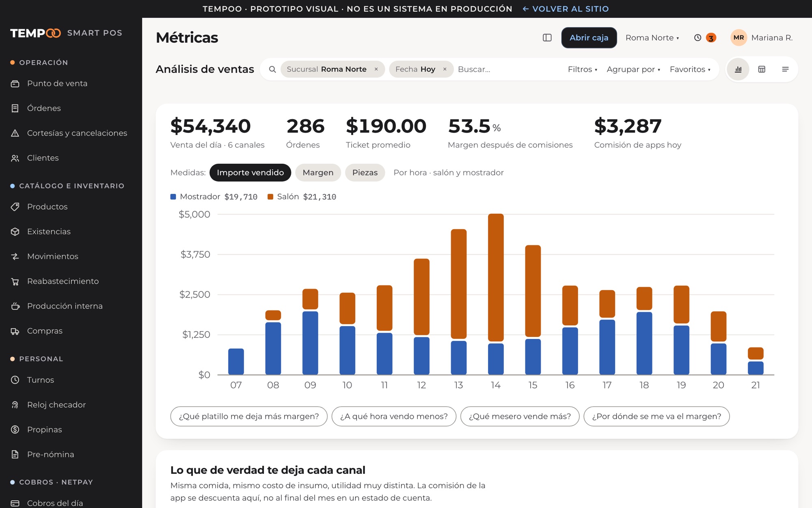Click the Pre-nómina document icon
The height and width of the screenshot is (508, 812).
[15, 454]
